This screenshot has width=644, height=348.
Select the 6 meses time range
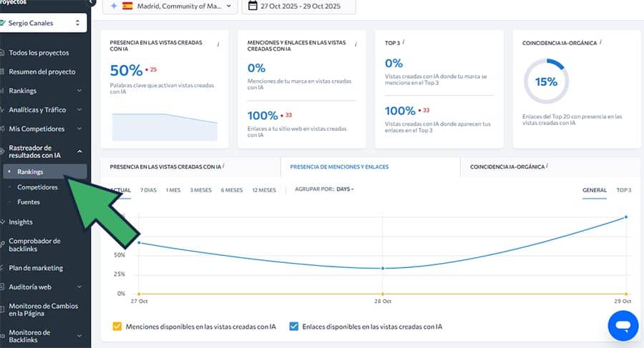pos(232,190)
